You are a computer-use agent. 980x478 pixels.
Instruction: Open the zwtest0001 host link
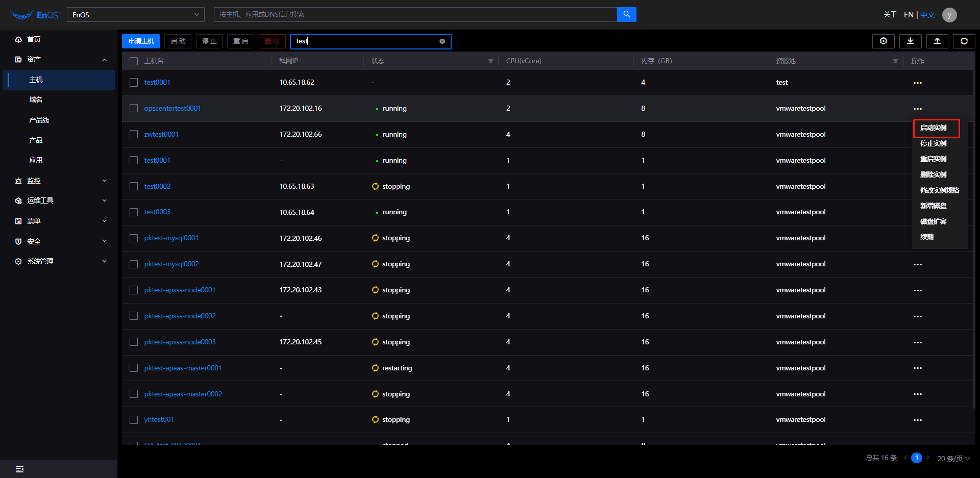[161, 134]
